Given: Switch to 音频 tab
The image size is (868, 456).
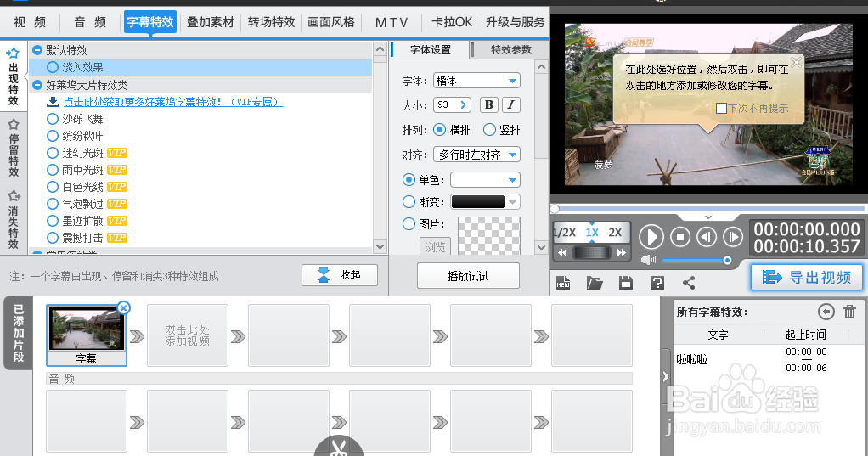Looking at the screenshot, I should point(90,22).
